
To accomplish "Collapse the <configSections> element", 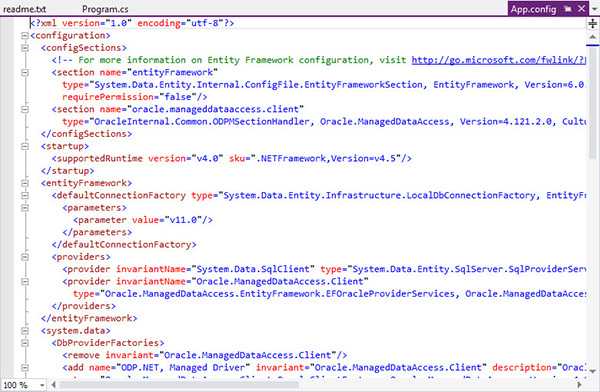I will coord(24,48).
